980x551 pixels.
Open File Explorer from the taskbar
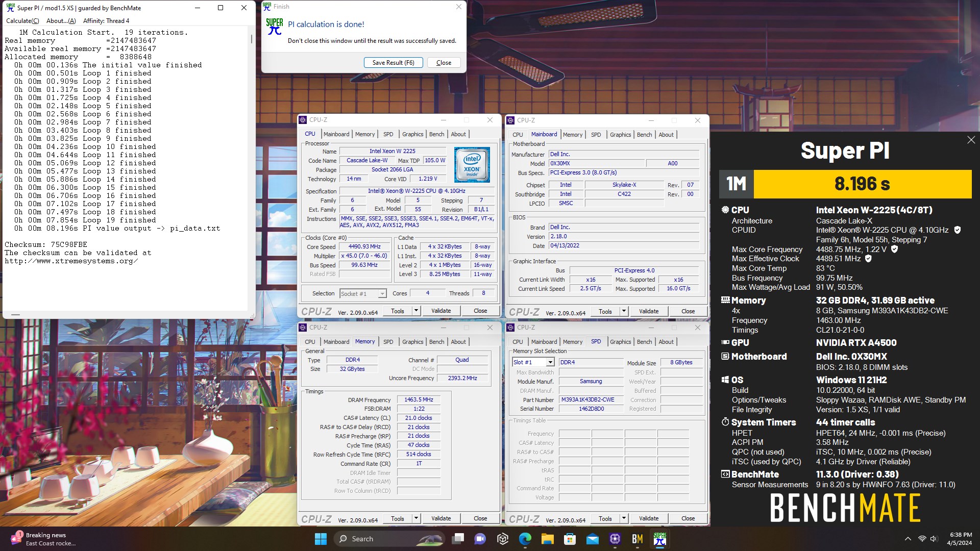[548, 539]
